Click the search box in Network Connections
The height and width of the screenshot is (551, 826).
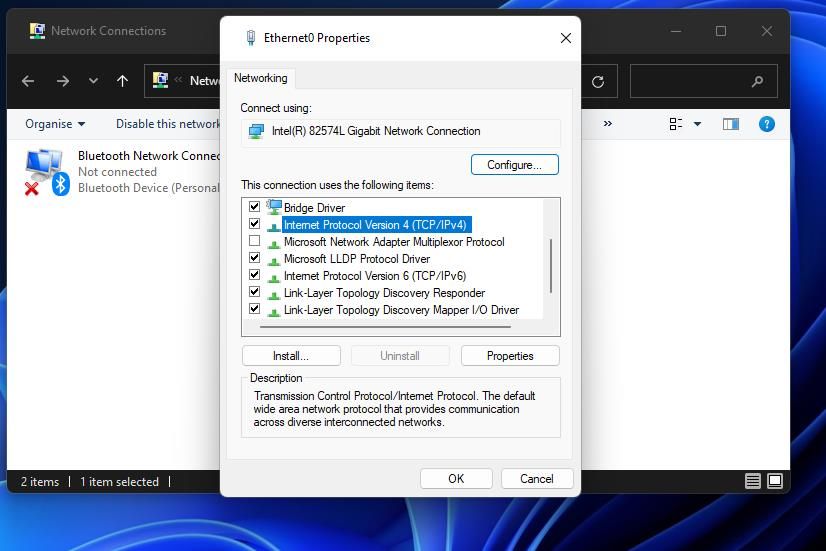[704, 81]
